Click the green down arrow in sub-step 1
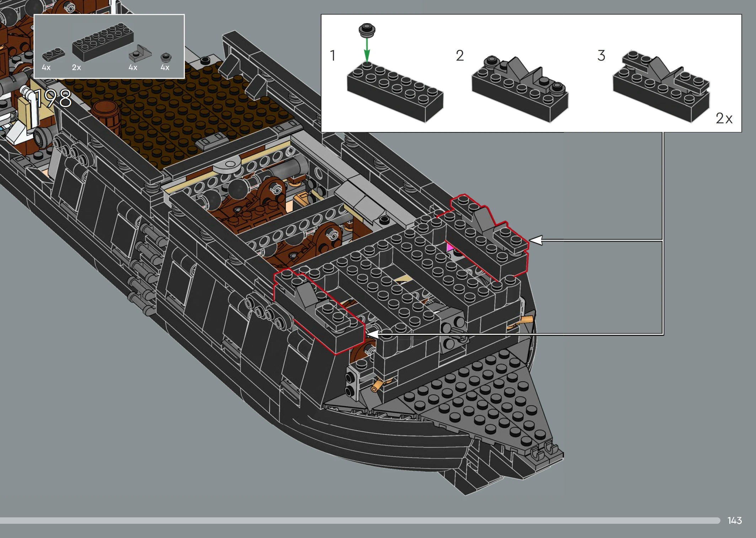 367,50
